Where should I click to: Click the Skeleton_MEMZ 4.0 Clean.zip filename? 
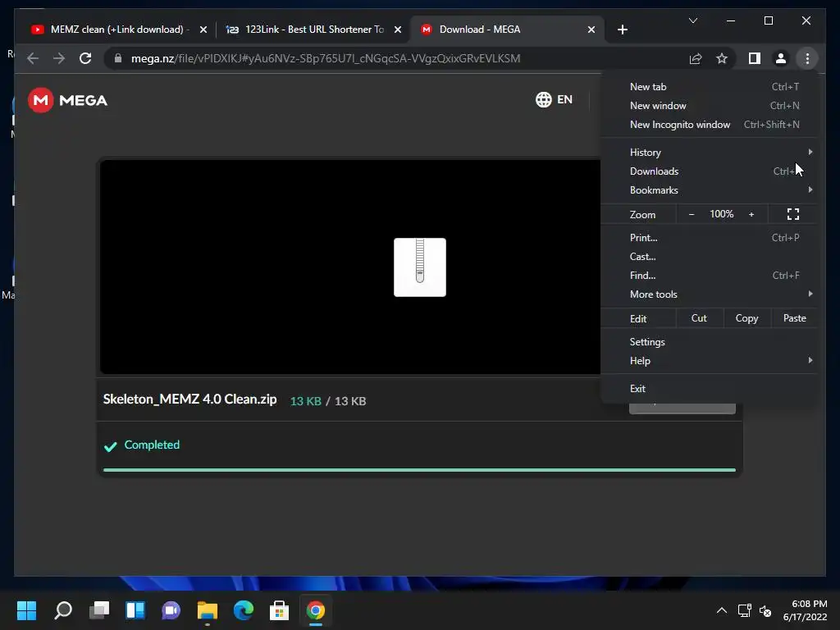click(189, 399)
